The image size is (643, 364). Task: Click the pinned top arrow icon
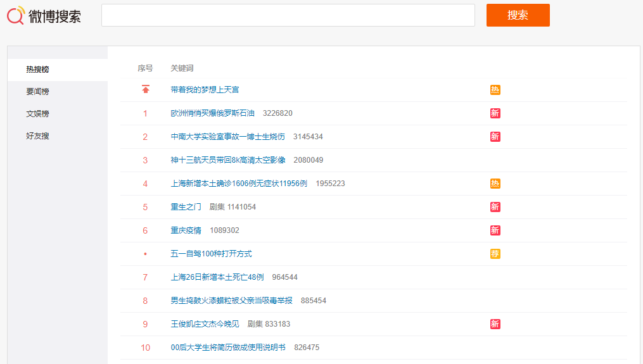click(x=146, y=89)
